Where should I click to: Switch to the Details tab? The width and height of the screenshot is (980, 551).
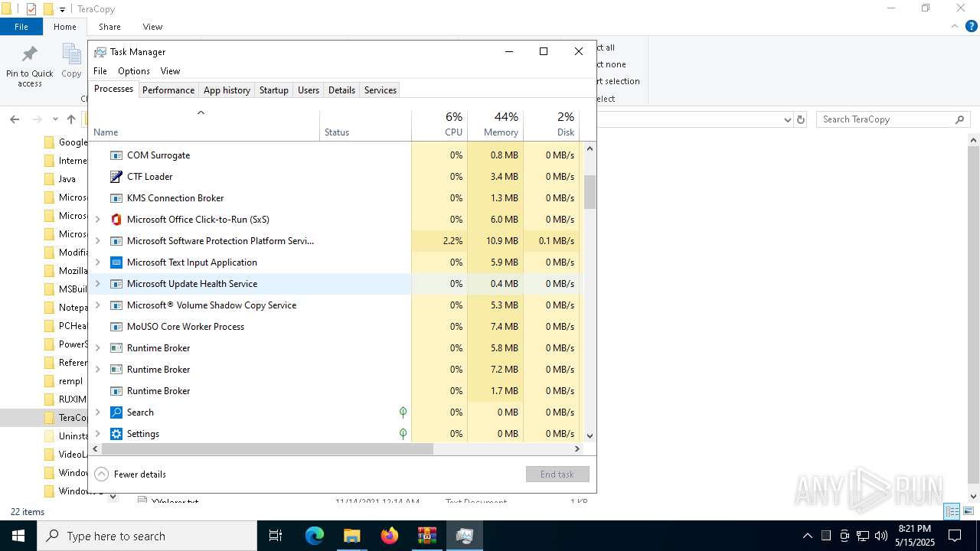tap(341, 90)
